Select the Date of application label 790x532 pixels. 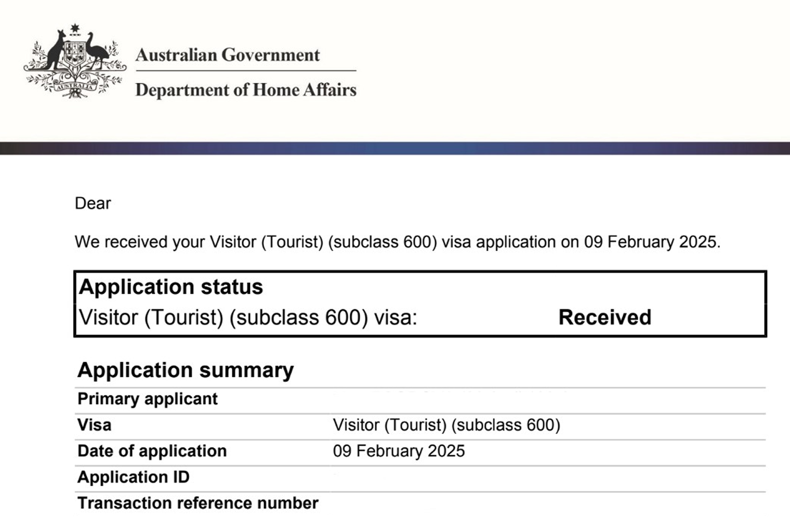click(152, 451)
